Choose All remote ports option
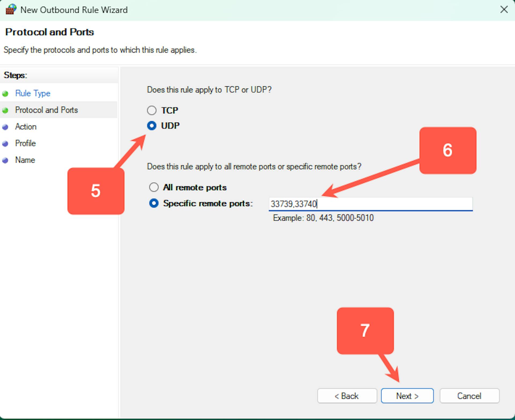 154,187
